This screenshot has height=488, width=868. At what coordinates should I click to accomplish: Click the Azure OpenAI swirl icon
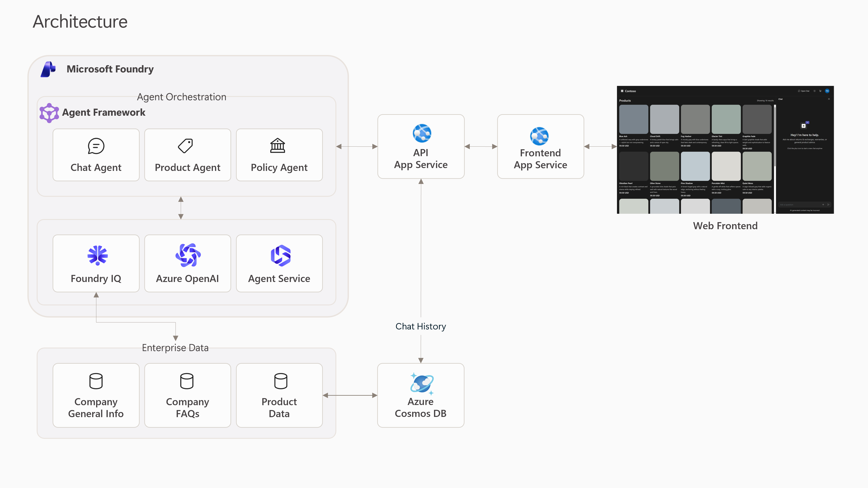tap(188, 255)
